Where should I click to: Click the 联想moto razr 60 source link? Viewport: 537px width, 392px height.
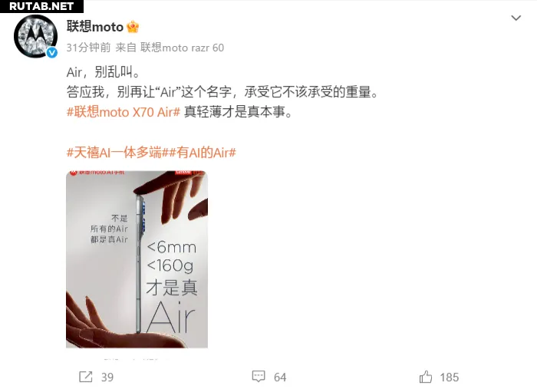(183, 48)
